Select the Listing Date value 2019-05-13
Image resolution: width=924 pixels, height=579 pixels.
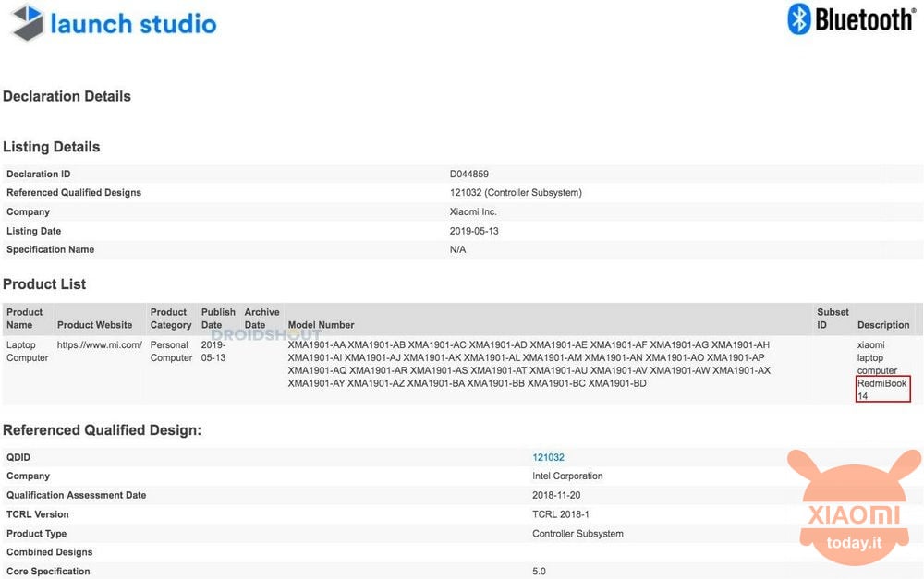pos(474,231)
